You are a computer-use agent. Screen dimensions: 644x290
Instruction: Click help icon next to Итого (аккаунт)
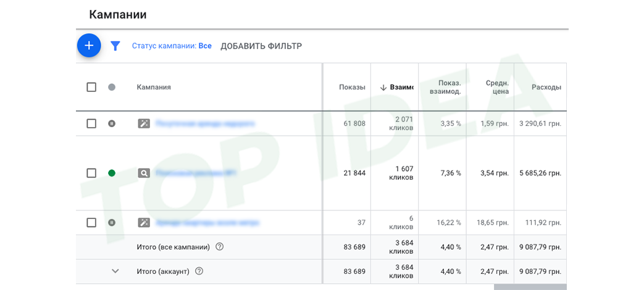coord(199,271)
